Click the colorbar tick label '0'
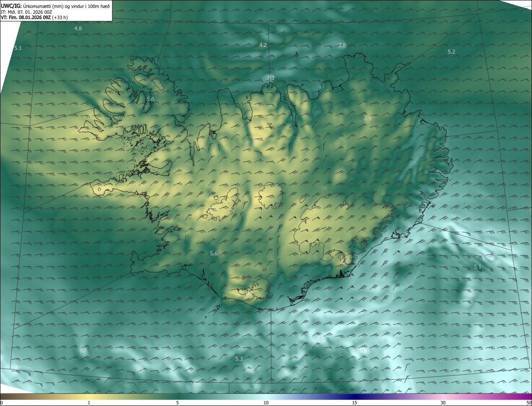The width and height of the screenshot is (532, 406). click(x=2, y=403)
